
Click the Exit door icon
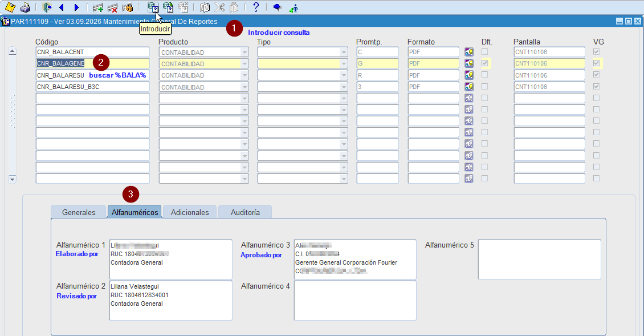(x=47, y=7)
